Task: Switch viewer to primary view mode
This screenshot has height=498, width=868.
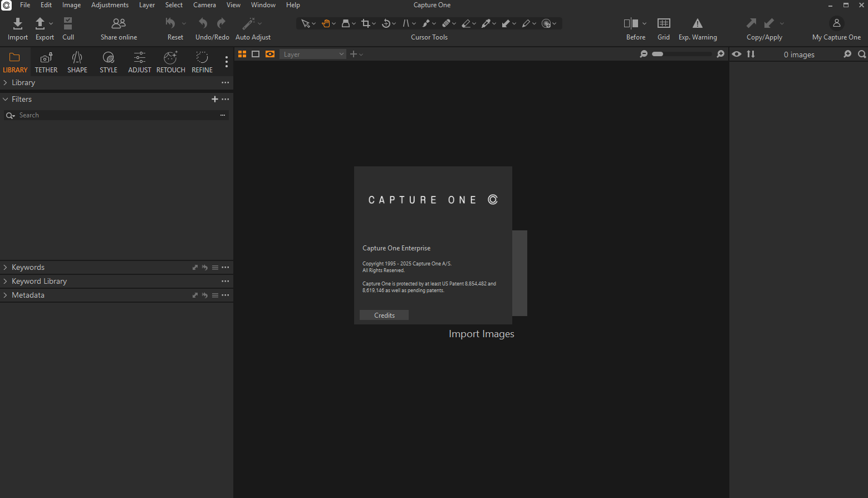Action: [x=256, y=54]
